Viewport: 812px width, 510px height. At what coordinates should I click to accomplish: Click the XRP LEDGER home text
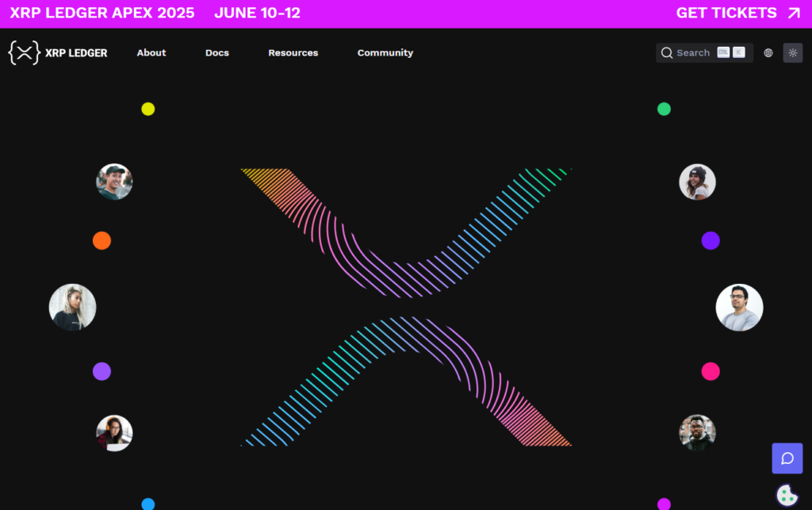[76, 53]
